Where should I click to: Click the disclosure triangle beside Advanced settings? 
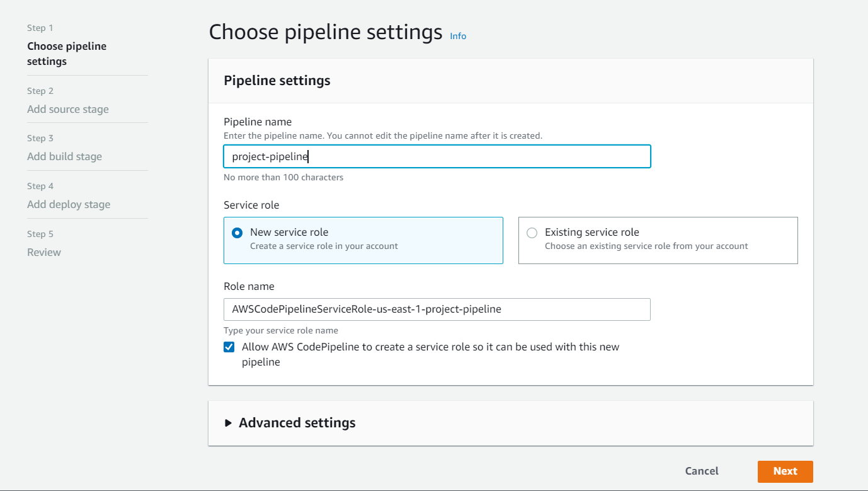tap(228, 422)
